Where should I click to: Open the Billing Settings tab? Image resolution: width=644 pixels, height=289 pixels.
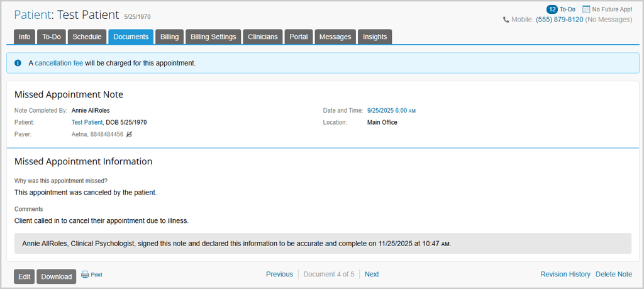click(x=213, y=37)
